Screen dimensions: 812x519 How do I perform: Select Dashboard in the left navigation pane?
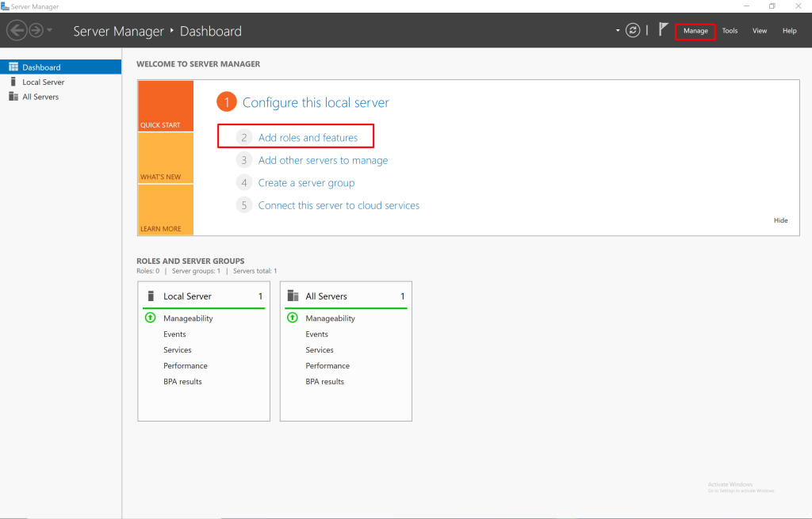[x=41, y=67]
